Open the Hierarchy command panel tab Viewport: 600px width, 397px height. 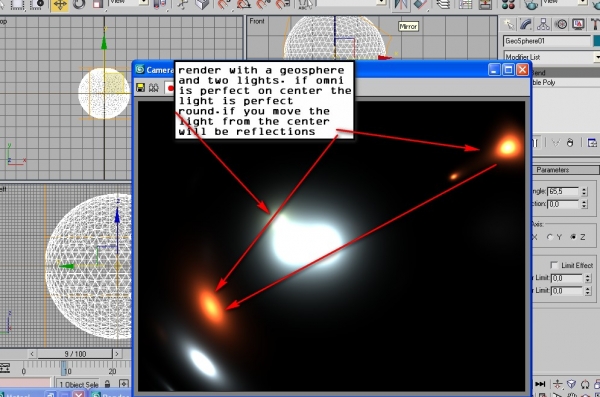(x=543, y=25)
